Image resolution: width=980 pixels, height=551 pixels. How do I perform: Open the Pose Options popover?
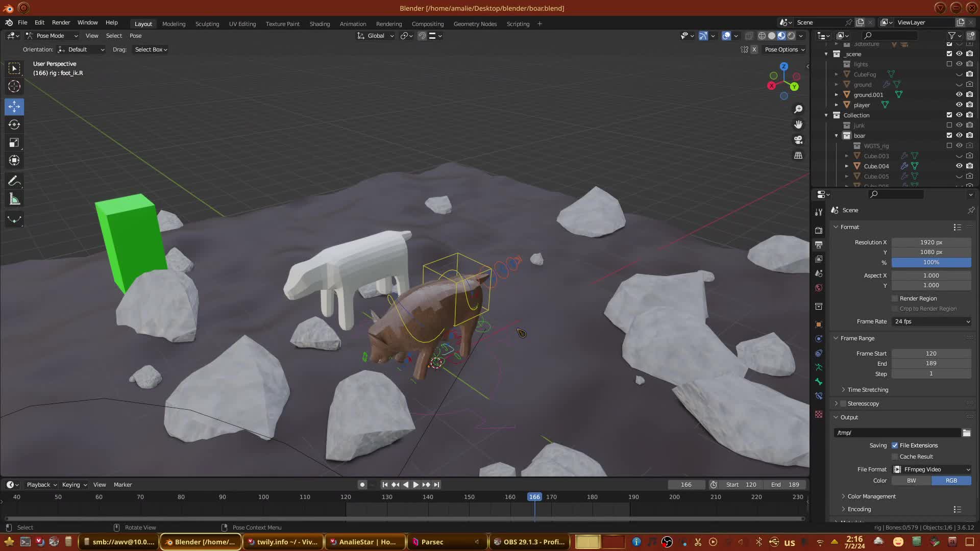(784, 49)
